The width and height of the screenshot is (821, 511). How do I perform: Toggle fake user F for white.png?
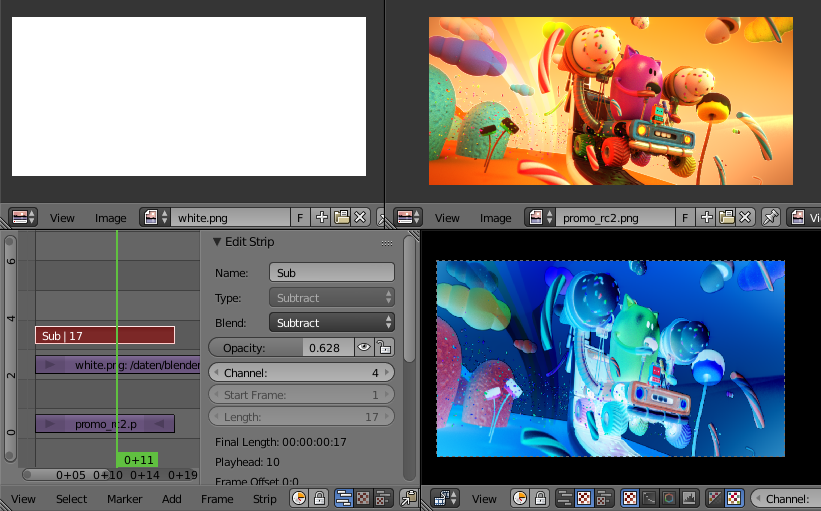pyautogui.click(x=299, y=217)
